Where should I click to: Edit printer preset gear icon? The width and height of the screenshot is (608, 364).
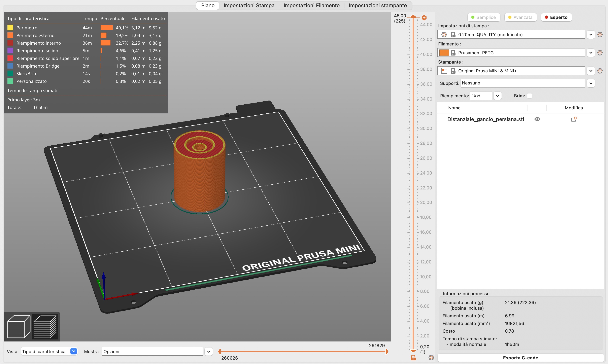600,71
